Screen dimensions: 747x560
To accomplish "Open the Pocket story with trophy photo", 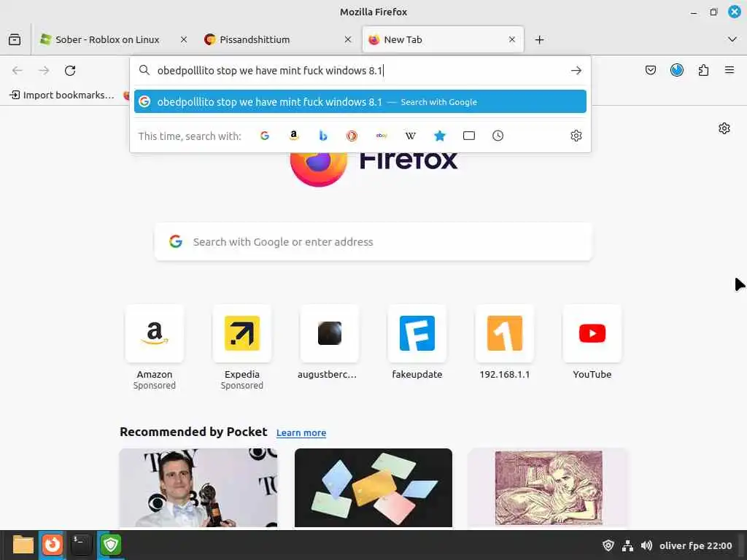I will click(198, 488).
